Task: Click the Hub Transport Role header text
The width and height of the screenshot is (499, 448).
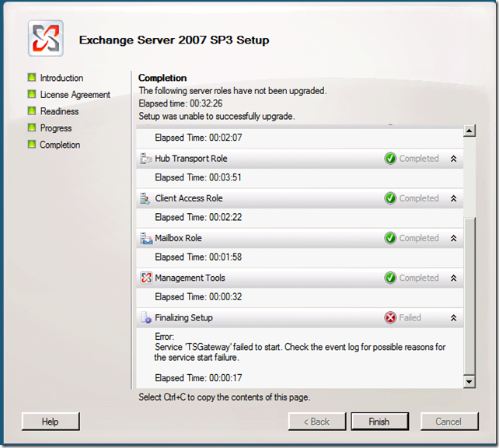Action: click(191, 159)
